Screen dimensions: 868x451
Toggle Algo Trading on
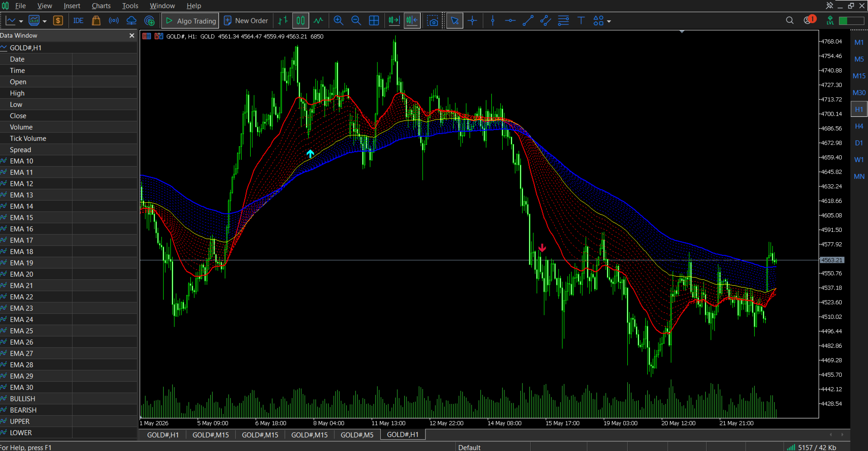(190, 21)
